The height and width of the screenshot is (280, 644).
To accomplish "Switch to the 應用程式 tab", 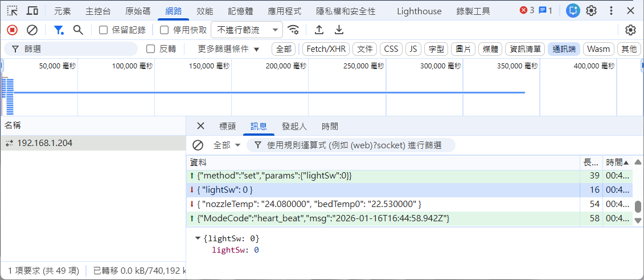I will (x=284, y=11).
